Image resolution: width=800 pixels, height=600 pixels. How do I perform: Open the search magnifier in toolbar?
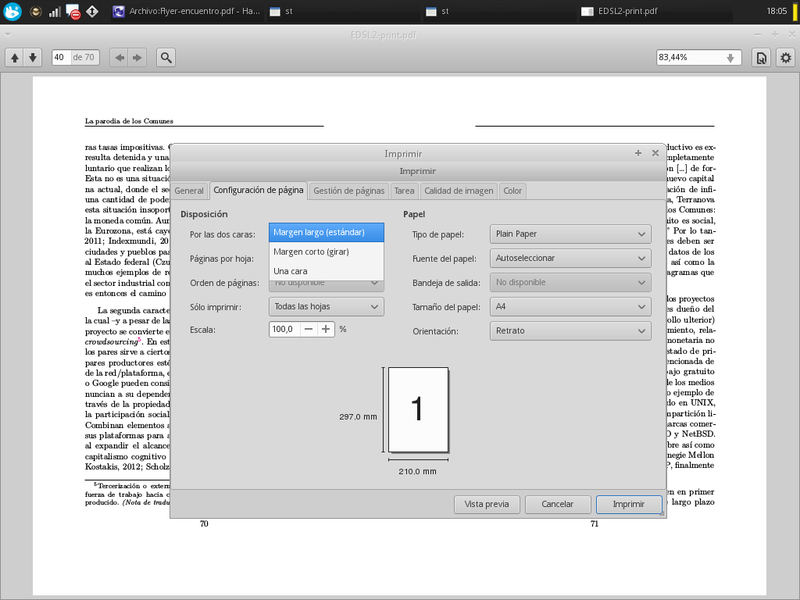pos(166,58)
